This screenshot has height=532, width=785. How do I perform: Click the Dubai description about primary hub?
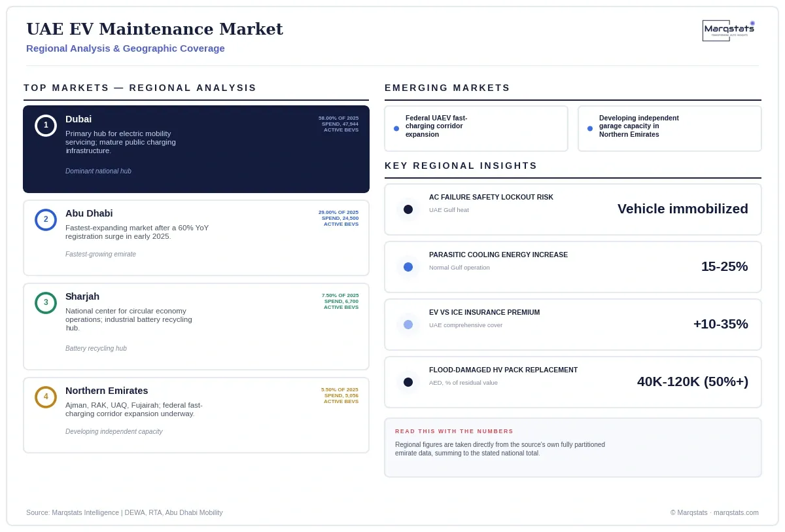pos(120,142)
